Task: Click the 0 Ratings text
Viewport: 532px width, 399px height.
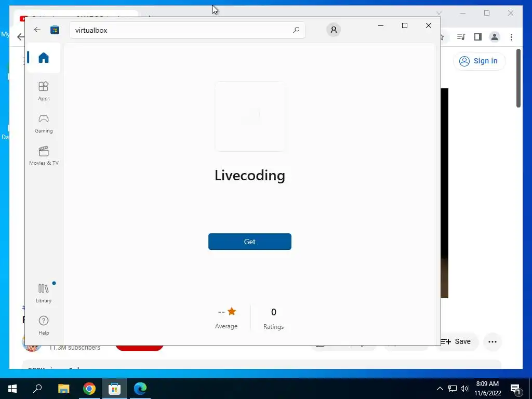Action: coord(273,318)
